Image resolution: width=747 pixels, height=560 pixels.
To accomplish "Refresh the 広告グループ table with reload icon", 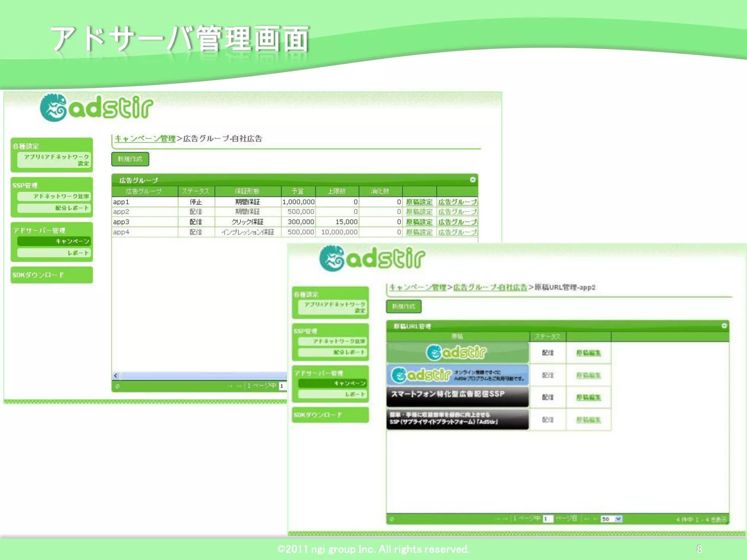I will [x=117, y=386].
